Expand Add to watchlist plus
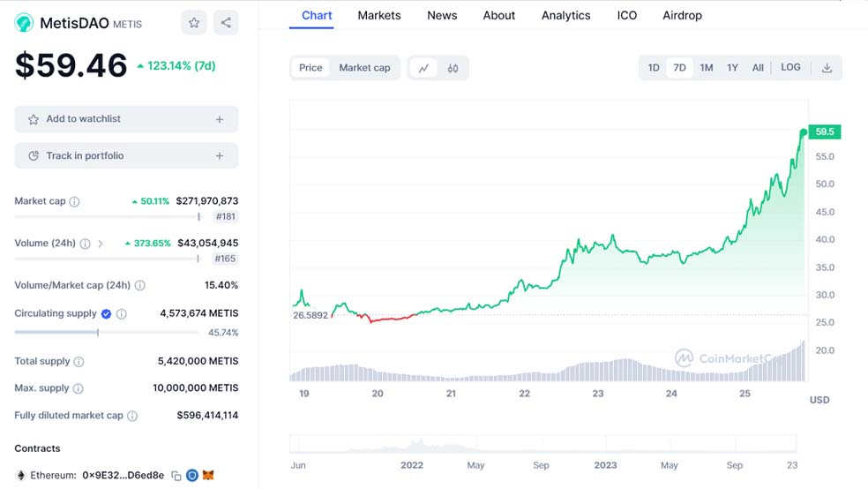This screenshot has height=489, width=868. tap(220, 119)
